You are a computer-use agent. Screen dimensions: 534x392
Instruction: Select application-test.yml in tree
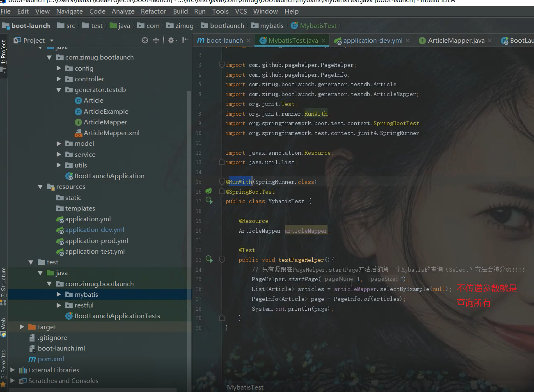click(91, 252)
